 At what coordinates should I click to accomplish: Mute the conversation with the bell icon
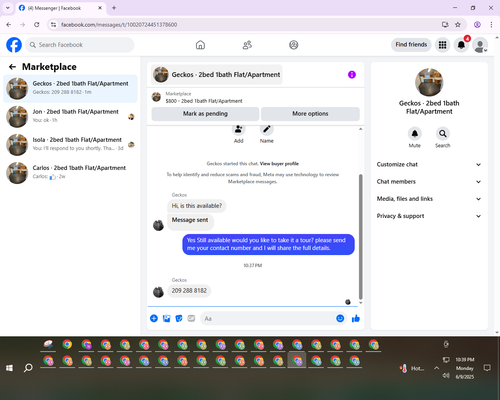[415, 134]
